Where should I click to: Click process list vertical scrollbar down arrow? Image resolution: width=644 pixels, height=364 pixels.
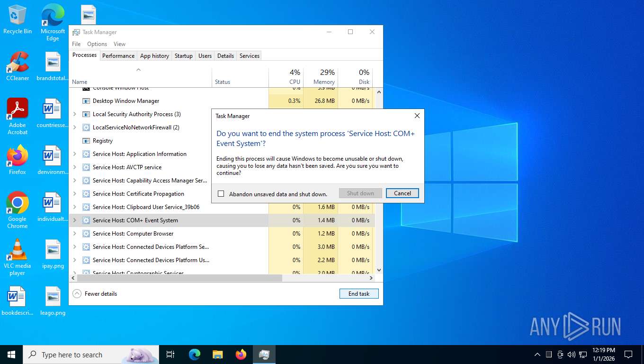(379, 270)
